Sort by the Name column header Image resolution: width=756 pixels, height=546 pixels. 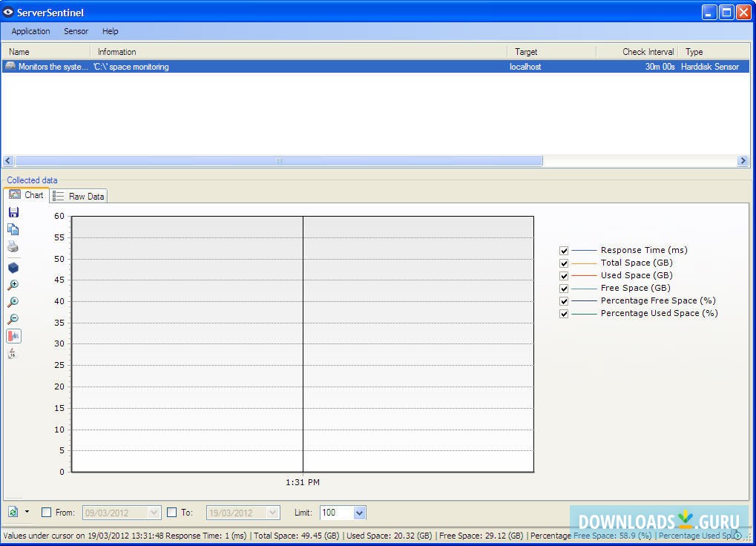[x=46, y=52]
